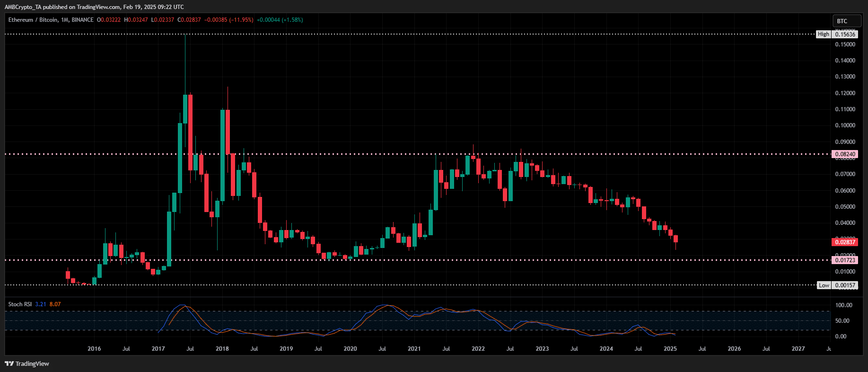Click the 2025 label on time axis
The height and width of the screenshot is (372, 868).
(x=670, y=349)
